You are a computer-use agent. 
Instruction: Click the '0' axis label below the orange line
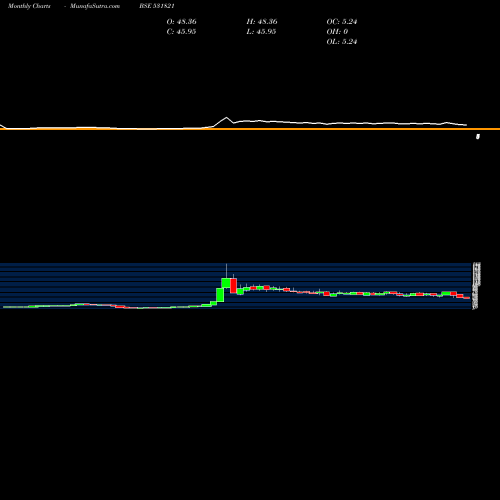478,137
